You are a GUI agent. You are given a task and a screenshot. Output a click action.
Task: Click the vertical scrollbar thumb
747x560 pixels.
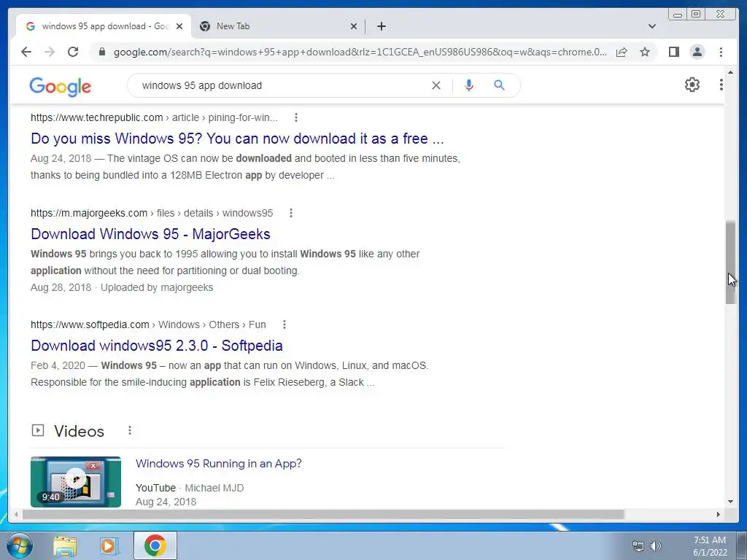tap(730, 262)
